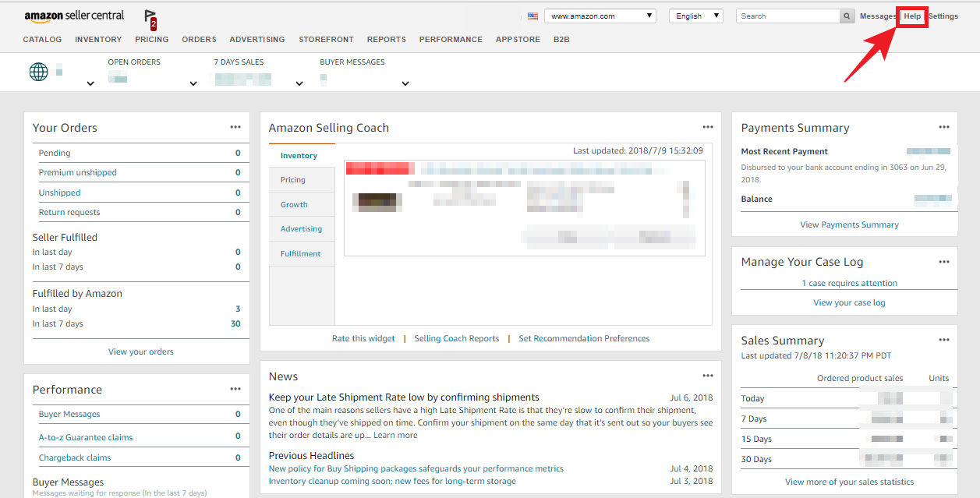
Task: Select the Advertising tab in Selling Coach
Action: tap(302, 228)
